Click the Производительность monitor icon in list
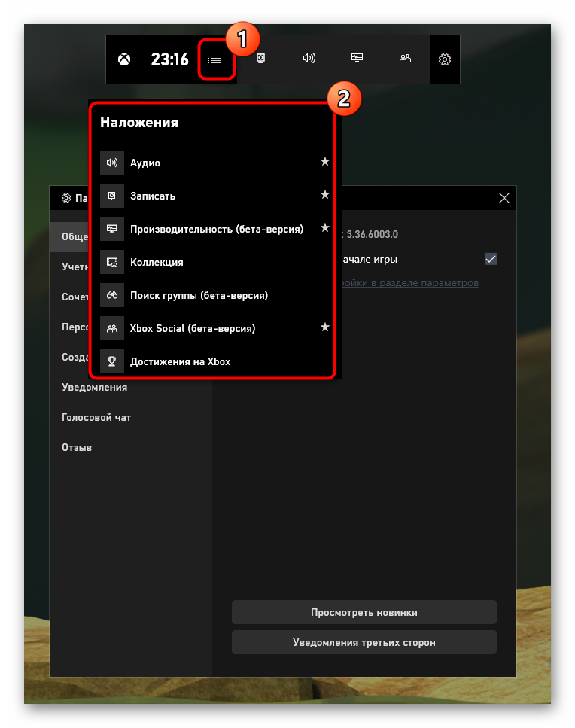This screenshot has width=575, height=728. (112, 229)
